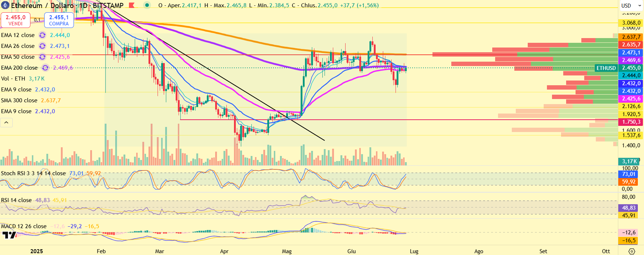The height and width of the screenshot is (255, 644).
Task: Click the cyan 2.444,0 price-axis label
Action: (x=631, y=75)
